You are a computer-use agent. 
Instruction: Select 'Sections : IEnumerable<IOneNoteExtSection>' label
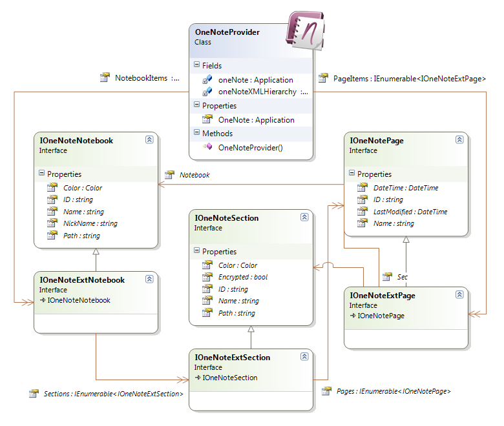click(114, 394)
